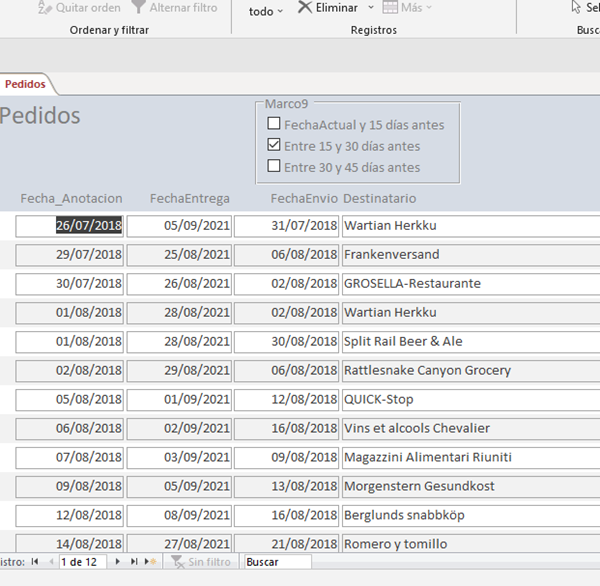Click FechaEnvio cell 21/08/2018
The image size is (600, 586).
(x=286, y=544)
